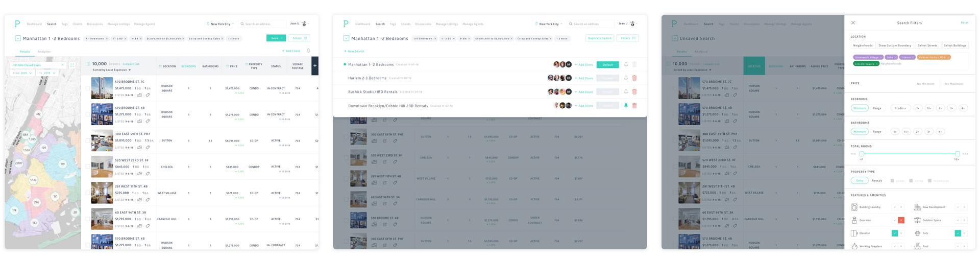980x260 pixels.
Task: Tick the checkbox for 520 West 23rd St. 9F, left window
Action: click(x=88, y=167)
